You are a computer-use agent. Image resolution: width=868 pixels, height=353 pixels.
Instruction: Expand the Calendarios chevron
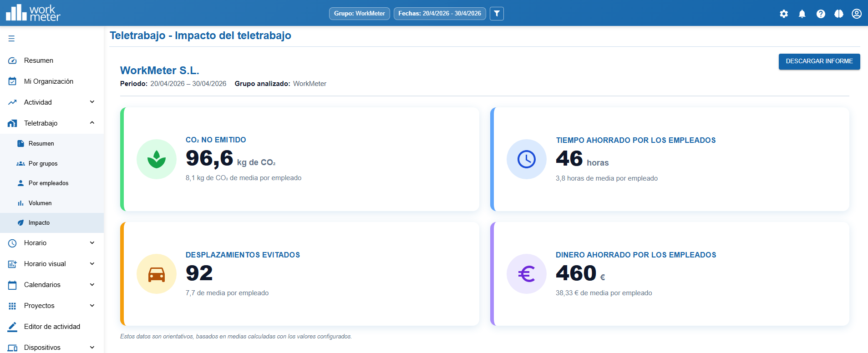tap(92, 285)
